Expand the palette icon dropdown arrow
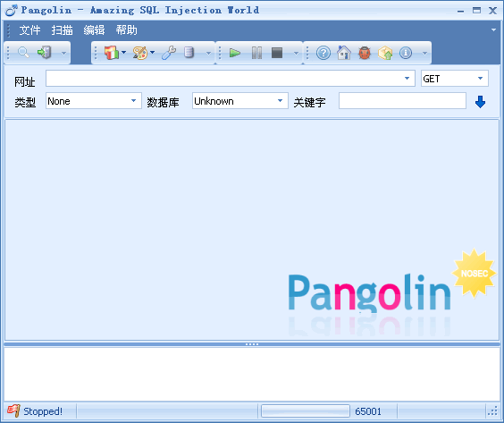 click(x=152, y=52)
